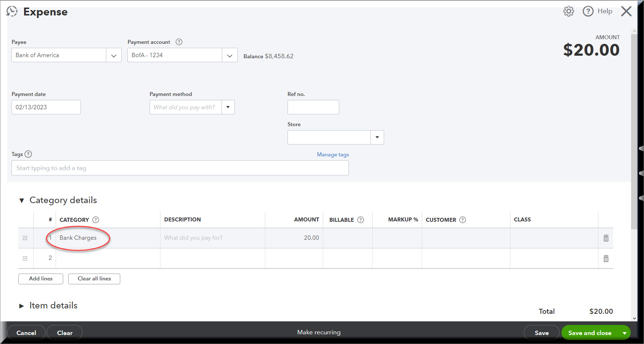The width and height of the screenshot is (644, 344).
Task: Click the line 1 description cell
Action: tap(213, 238)
